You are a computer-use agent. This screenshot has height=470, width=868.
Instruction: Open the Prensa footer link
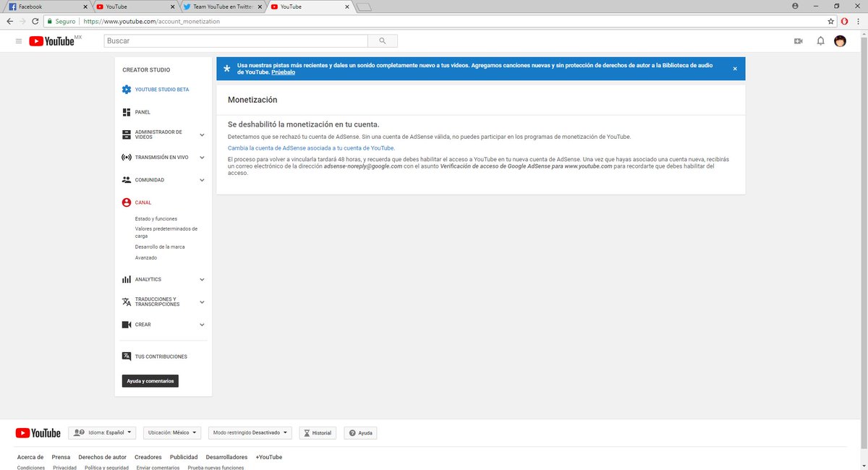[x=61, y=457]
